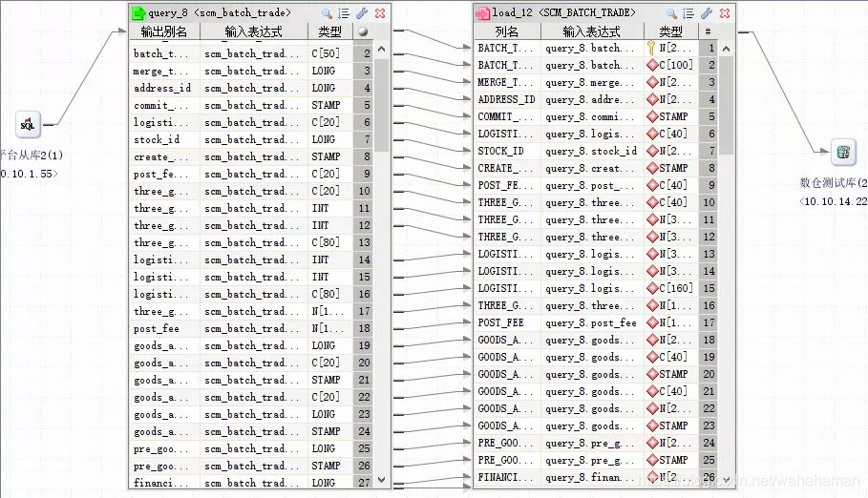Toggle the red diamond marker on the STOCK_ID row
Screen dimensions: 868x498
point(652,151)
